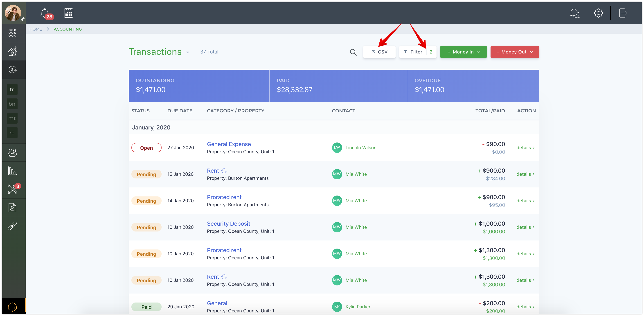This screenshot has height=316, width=644.
Task: Open the Rent link for Burton Apartments
Action: pyautogui.click(x=213, y=171)
